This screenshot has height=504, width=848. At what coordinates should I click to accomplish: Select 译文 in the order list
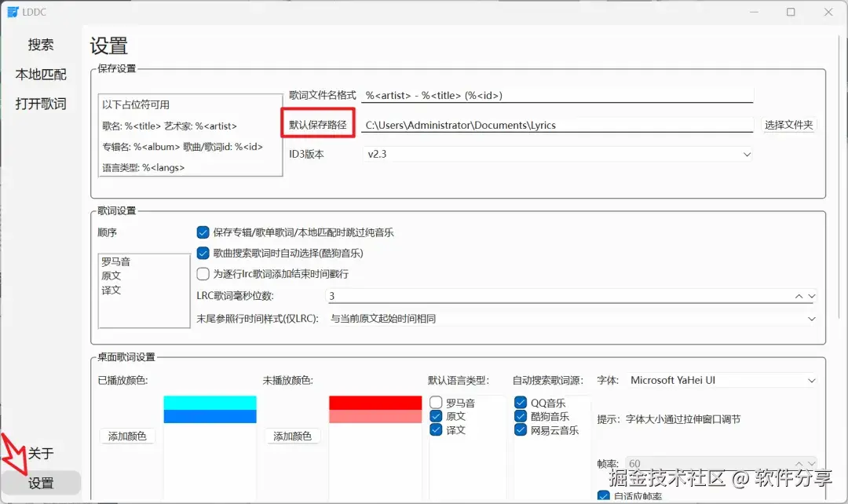coord(111,290)
